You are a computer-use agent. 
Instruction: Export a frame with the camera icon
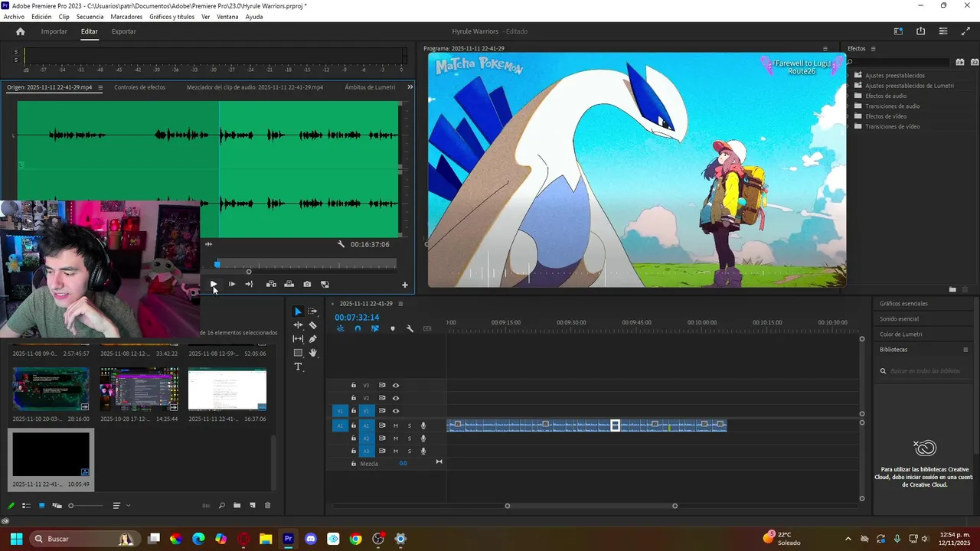pyautogui.click(x=307, y=284)
